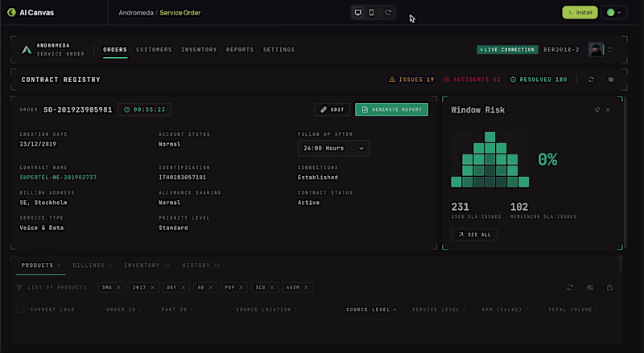This screenshot has height=353, width=644.
Task: Click the filter funnel icon
Action: click(19, 287)
